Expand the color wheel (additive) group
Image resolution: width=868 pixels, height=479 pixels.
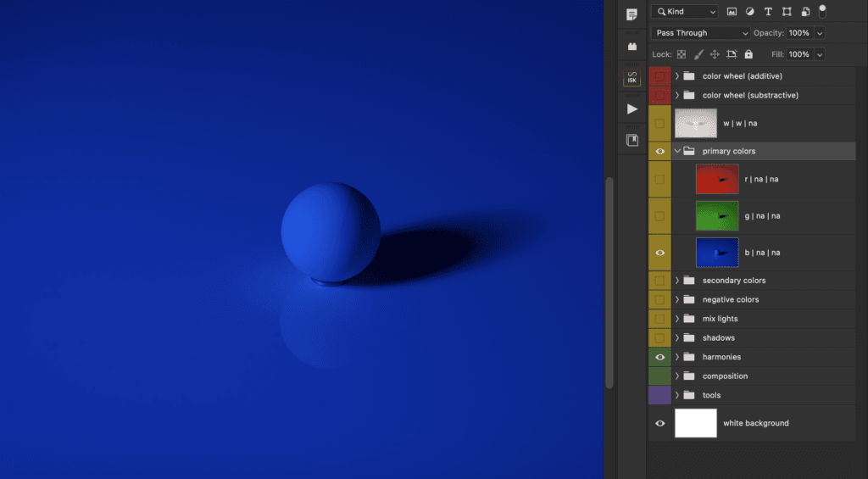(677, 75)
